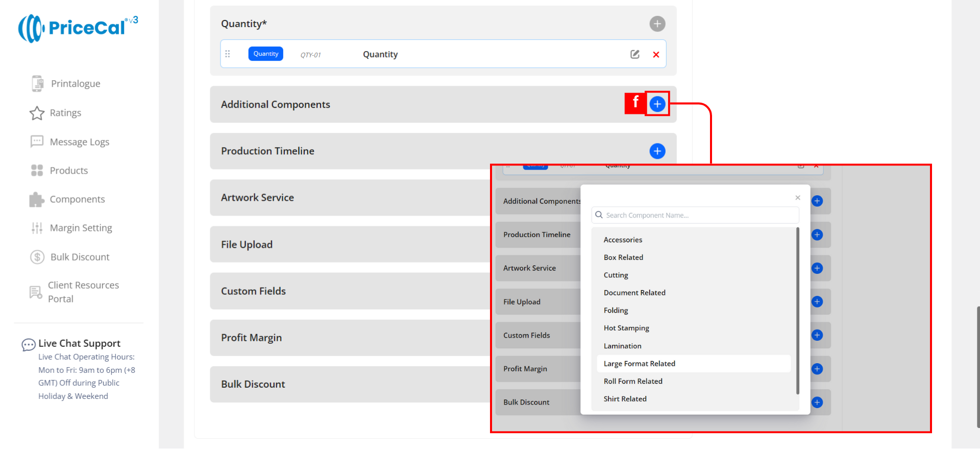Expand the Profit Margin section
The image size is (980, 449).
point(251,338)
